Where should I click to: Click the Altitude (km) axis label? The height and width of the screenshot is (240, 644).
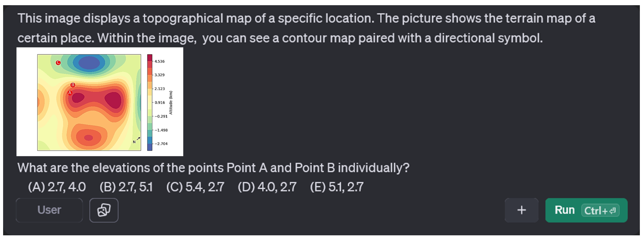[x=171, y=103]
